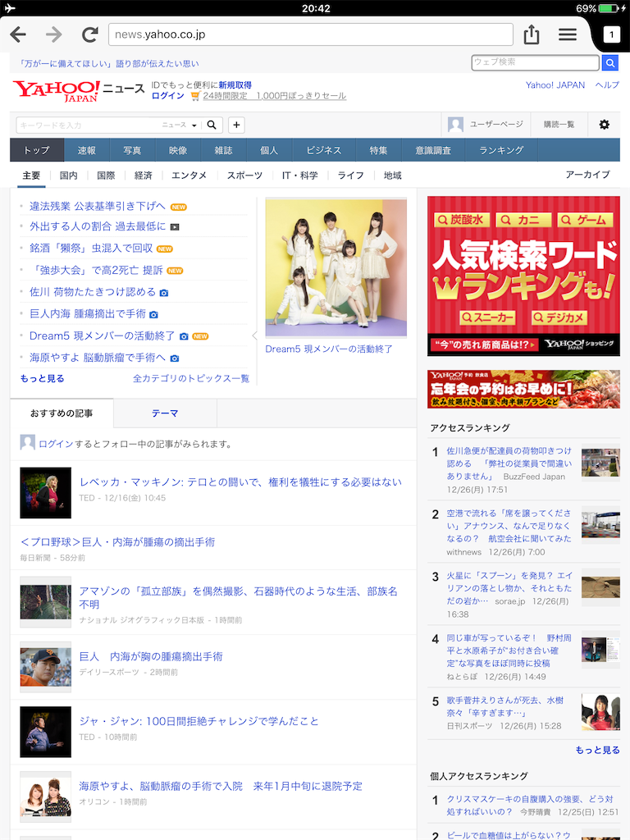Open settings gear icon
This screenshot has width=630, height=840.
(x=604, y=125)
